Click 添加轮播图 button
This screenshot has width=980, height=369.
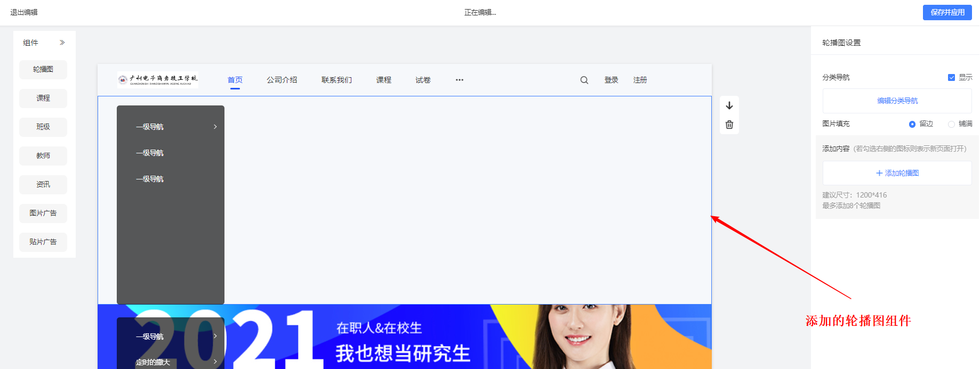[897, 173]
